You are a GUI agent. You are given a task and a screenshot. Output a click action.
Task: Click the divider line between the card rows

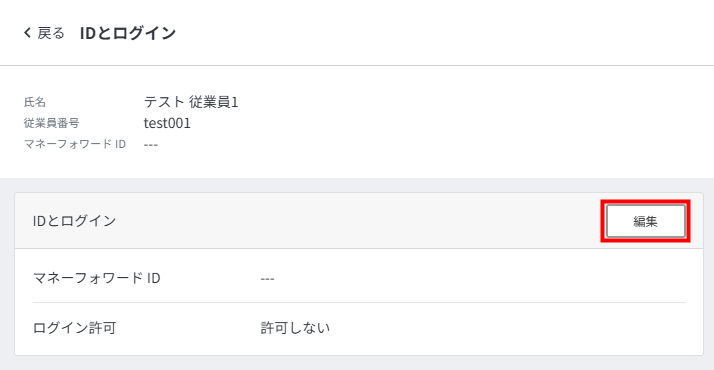[359, 302]
